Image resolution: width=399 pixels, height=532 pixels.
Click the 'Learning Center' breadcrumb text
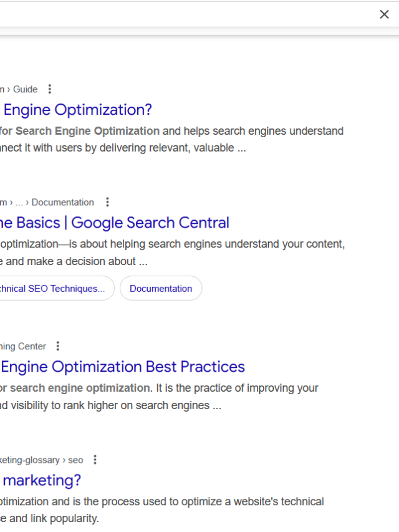point(23,346)
